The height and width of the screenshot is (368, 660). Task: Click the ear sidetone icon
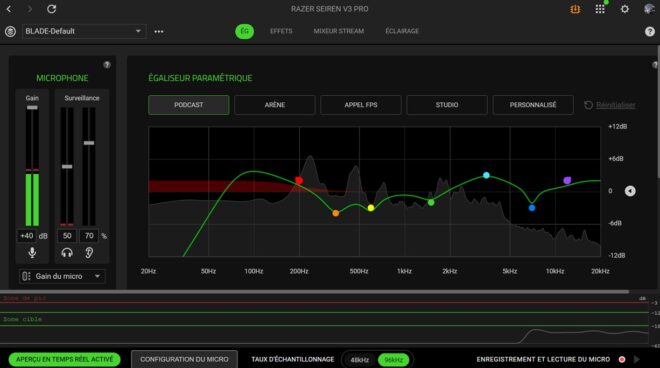click(89, 253)
